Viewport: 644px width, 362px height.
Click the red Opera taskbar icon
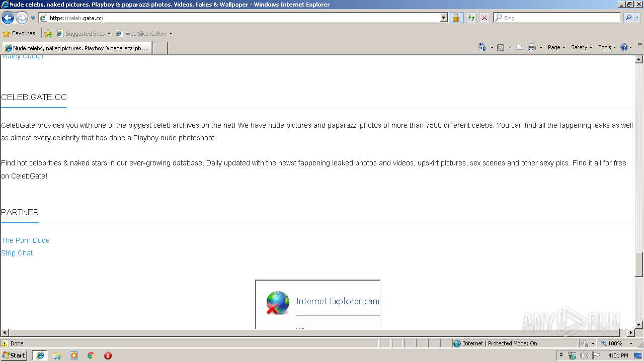click(x=108, y=355)
